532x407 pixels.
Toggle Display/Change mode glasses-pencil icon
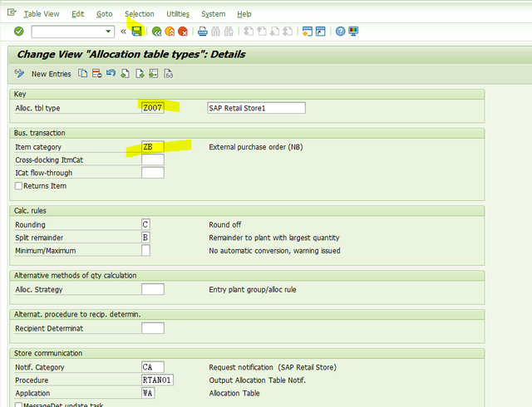(x=19, y=73)
